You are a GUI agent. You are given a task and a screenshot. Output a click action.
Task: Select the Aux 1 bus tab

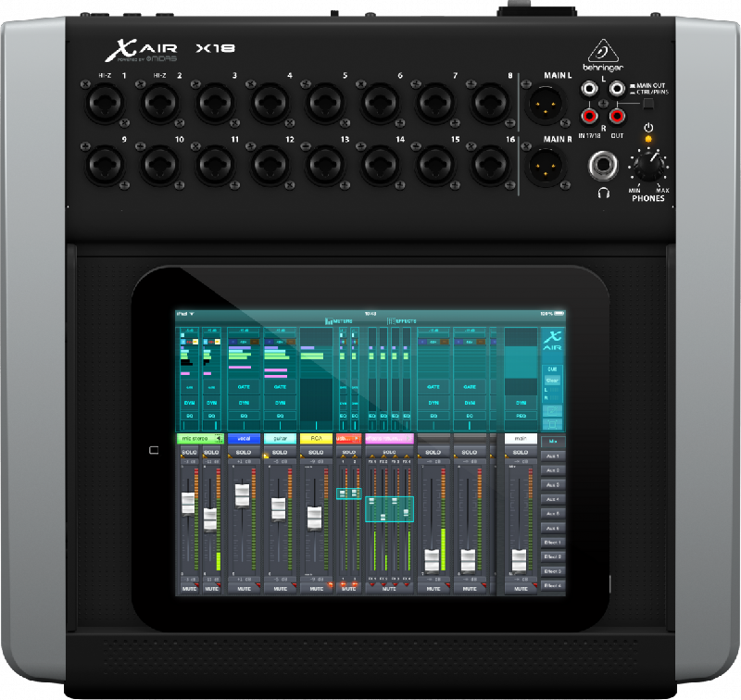[552, 456]
